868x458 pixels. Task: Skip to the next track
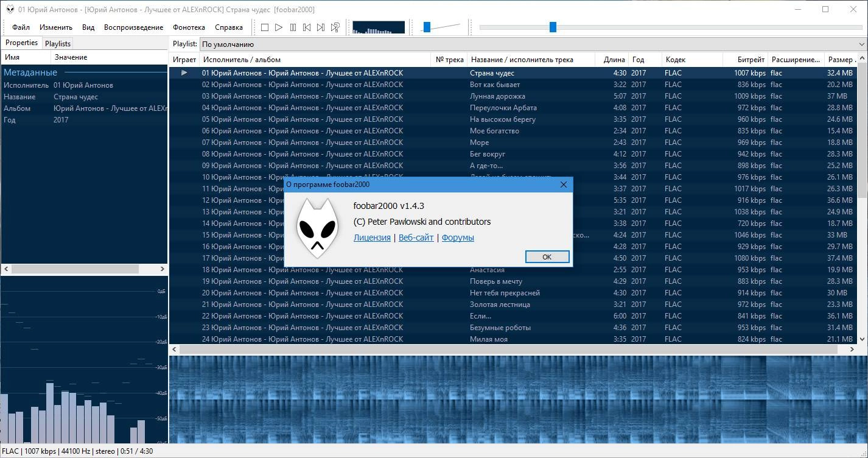[321, 27]
